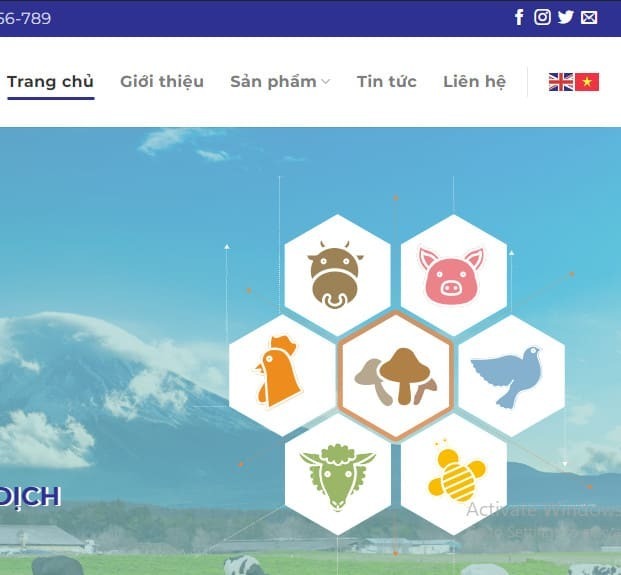The height and width of the screenshot is (575, 621).
Task: Switch language to English flag
Action: pos(561,82)
